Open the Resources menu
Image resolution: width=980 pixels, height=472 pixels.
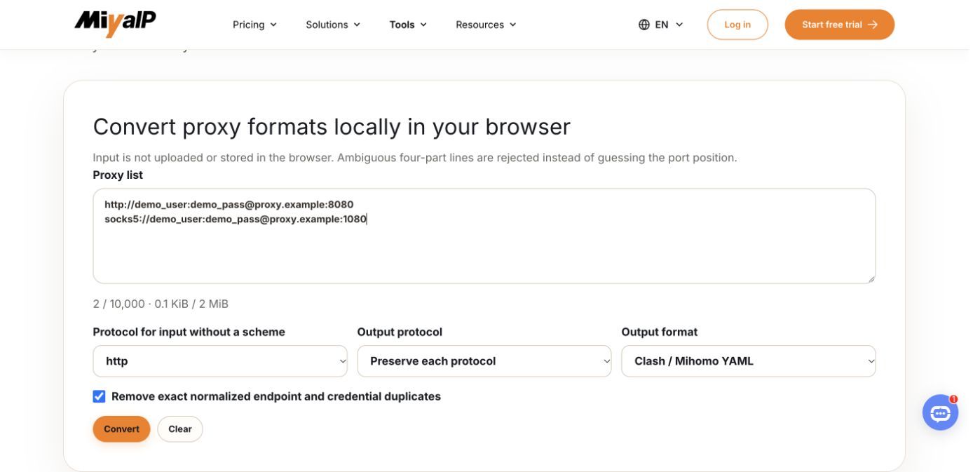tap(486, 25)
